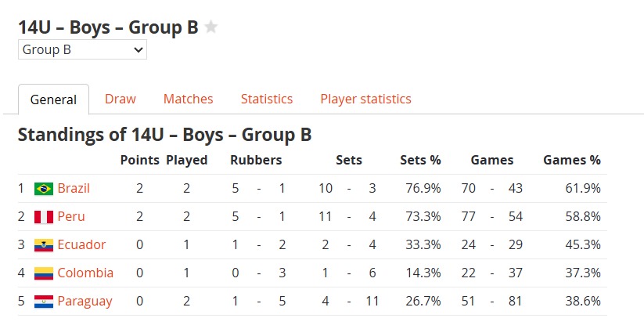Click the Group B dropdown chevron arrow
Viewport: 644px width, 329px height.
click(139, 50)
